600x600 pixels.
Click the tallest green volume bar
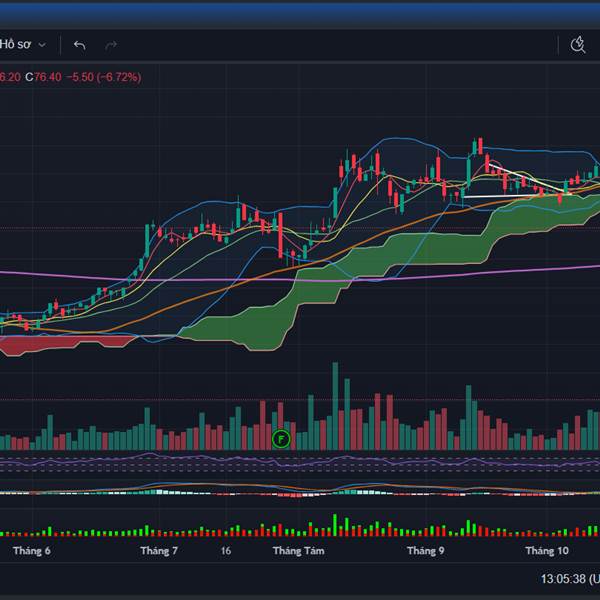point(335,410)
